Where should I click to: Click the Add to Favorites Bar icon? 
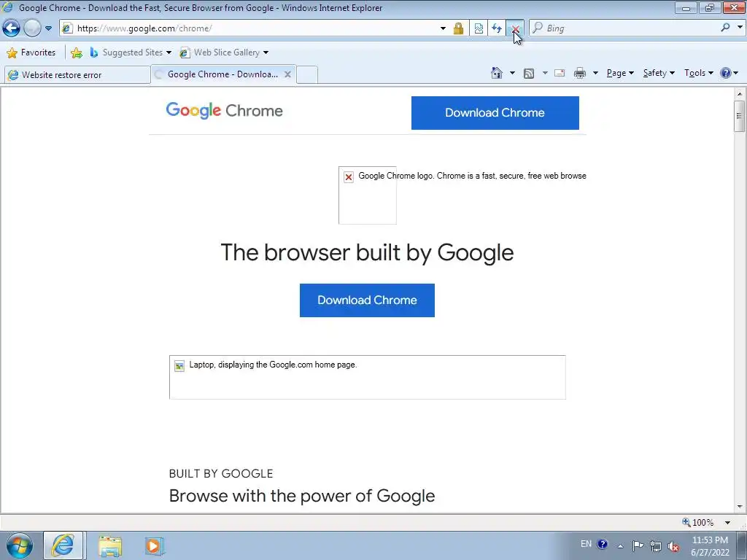(76, 52)
